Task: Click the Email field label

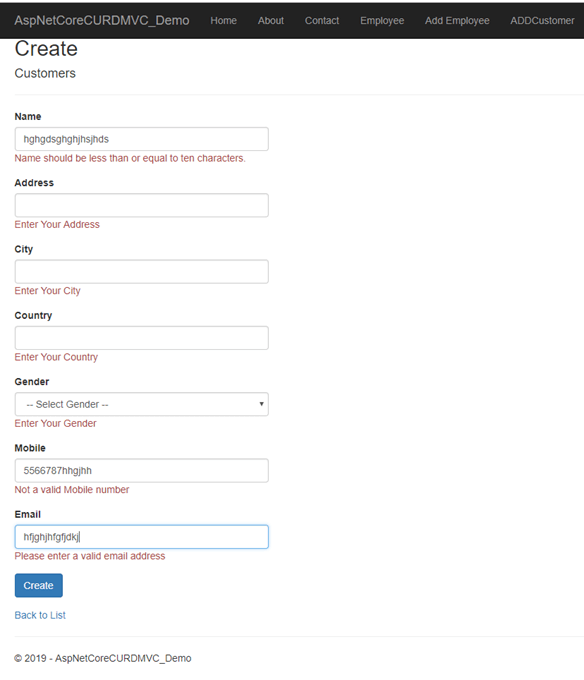Action: click(x=28, y=514)
